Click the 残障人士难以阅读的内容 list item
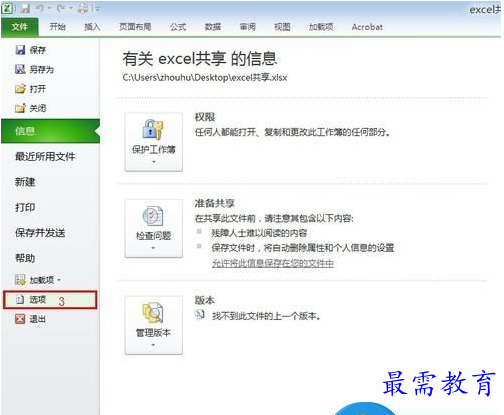 point(259,233)
